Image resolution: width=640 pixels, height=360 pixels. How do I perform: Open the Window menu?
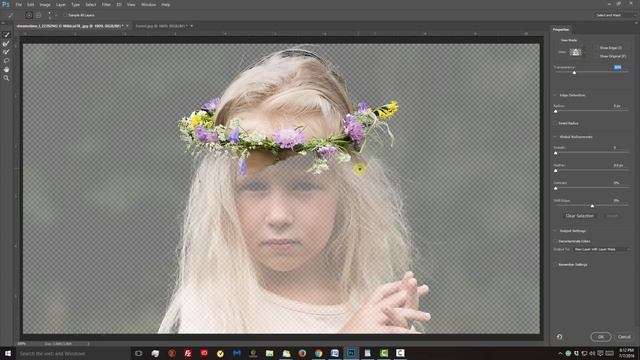tap(148, 4)
